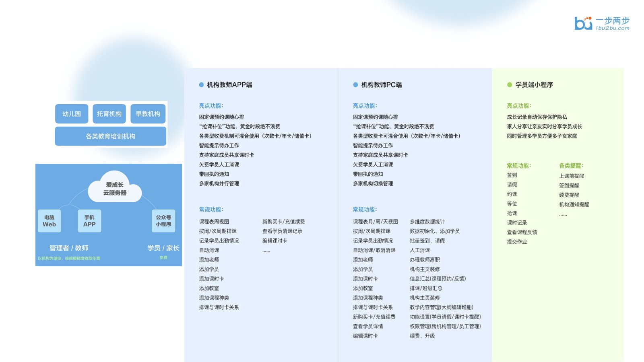Click 提交作业 item

(517, 242)
